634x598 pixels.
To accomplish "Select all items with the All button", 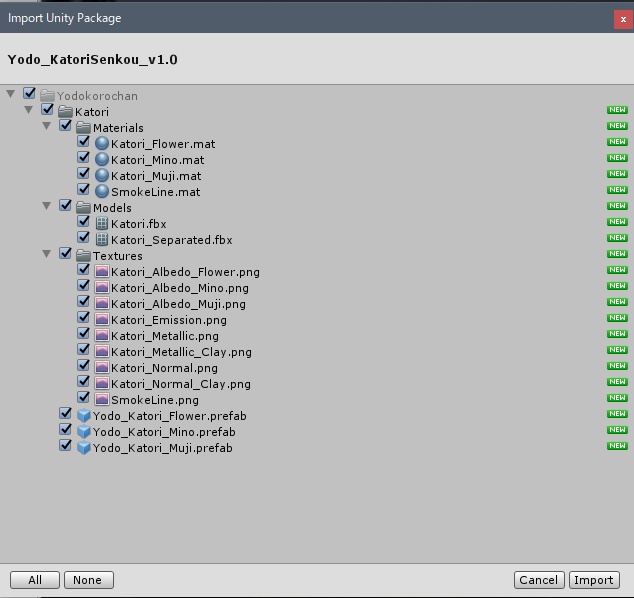I will (x=35, y=580).
